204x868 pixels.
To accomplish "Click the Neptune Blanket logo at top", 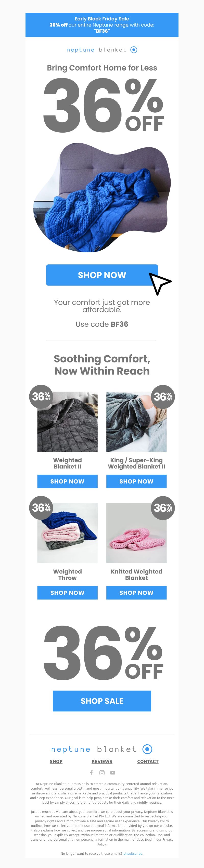I will pyautogui.click(x=102, y=50).
